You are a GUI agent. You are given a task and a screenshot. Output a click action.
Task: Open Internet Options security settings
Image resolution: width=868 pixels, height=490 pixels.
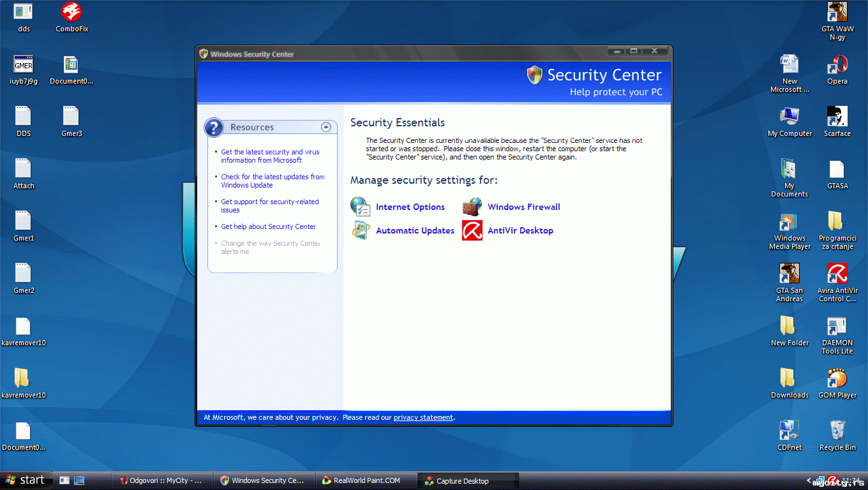tap(410, 207)
